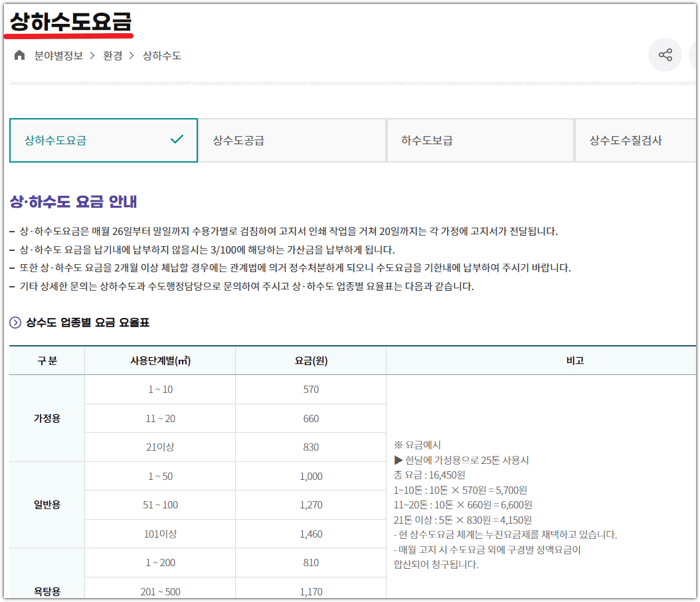700x602 pixels.
Task: Select the 1,270 fee cell for 일반용
Action: [x=310, y=504]
